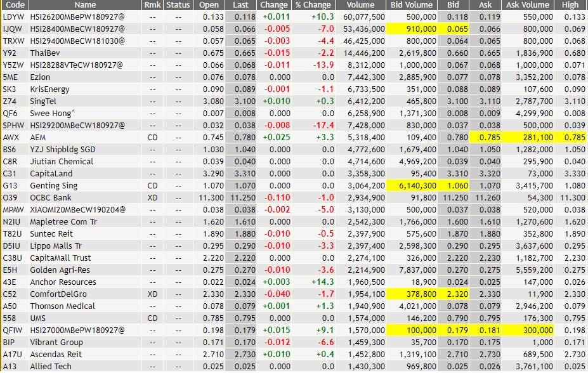Image resolution: width=588 pixels, height=373 pixels.
Task: Select the Swee Hong^ stock name
Action: [53, 113]
